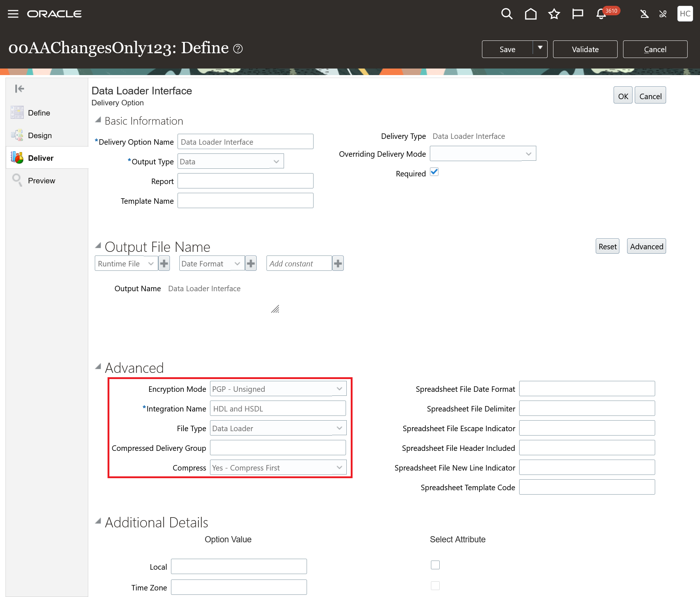Click plus icon next to Add constant
Image resolution: width=700 pixels, height=597 pixels.
(338, 263)
